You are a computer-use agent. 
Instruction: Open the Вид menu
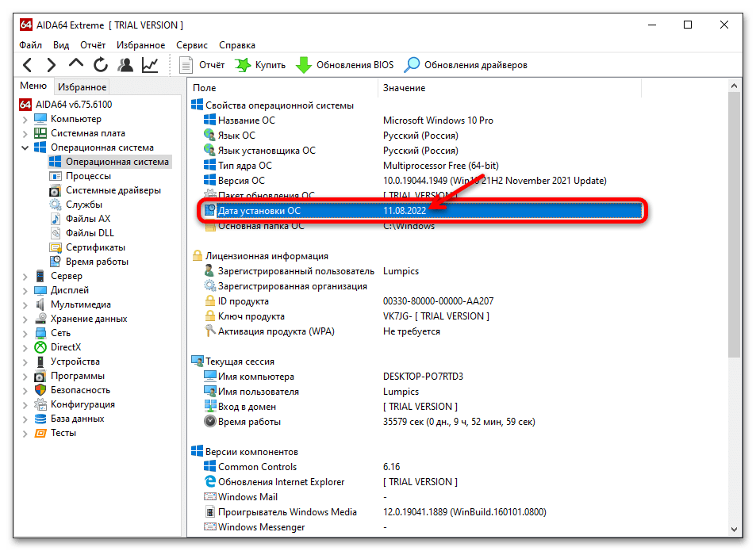point(61,44)
